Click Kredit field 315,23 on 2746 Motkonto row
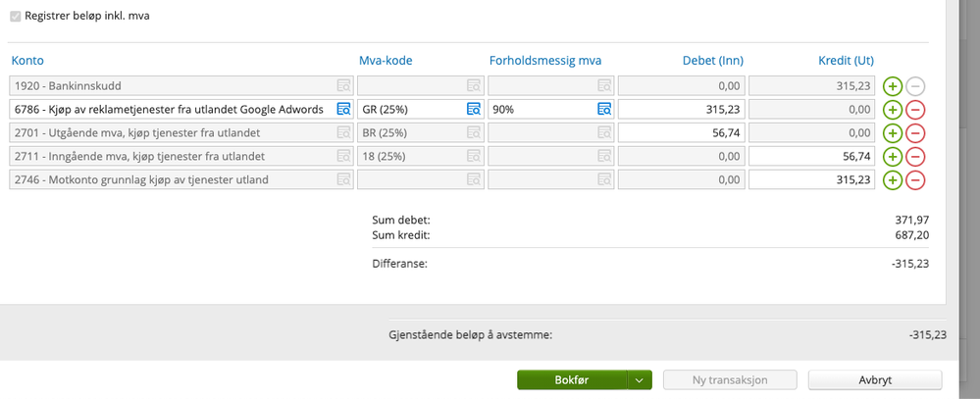980x399 pixels. [812, 179]
